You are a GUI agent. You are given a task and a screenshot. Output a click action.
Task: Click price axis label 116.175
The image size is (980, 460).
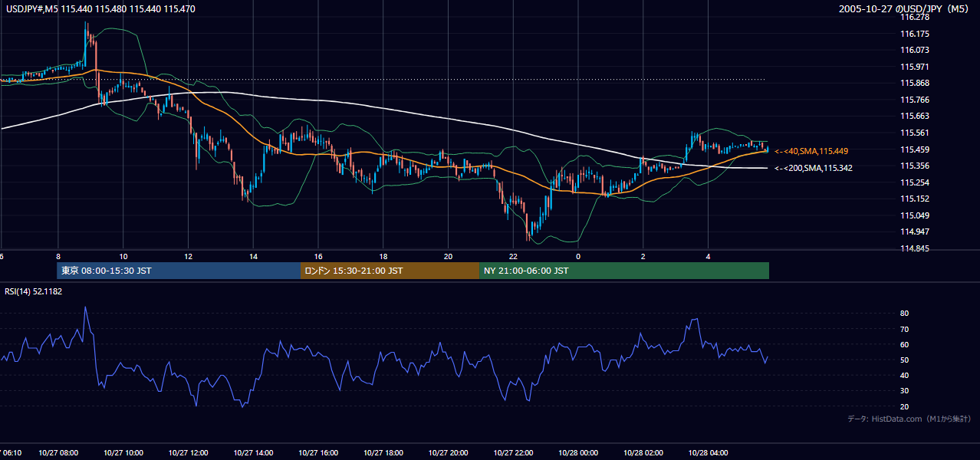pos(916,34)
